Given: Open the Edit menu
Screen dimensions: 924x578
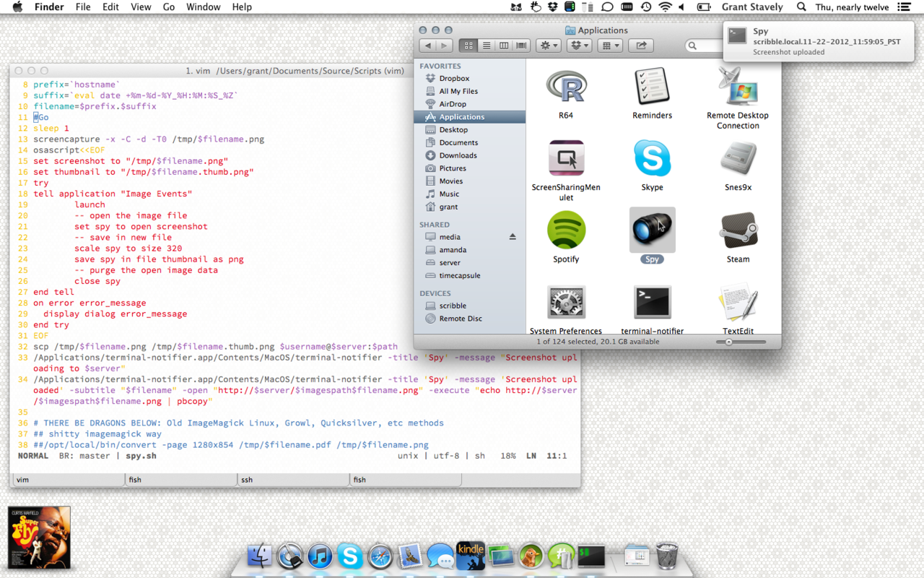Looking at the screenshot, I should pyautogui.click(x=110, y=7).
